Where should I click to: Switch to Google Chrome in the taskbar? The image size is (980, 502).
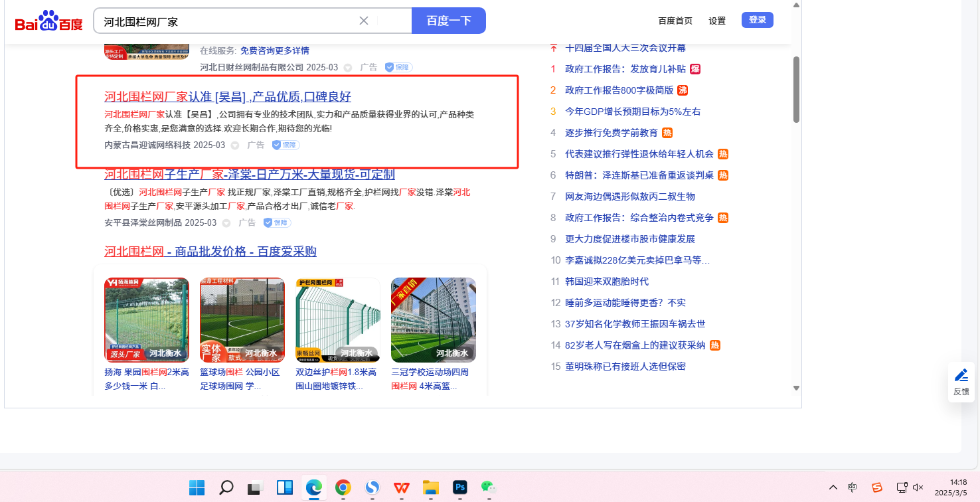(343, 487)
